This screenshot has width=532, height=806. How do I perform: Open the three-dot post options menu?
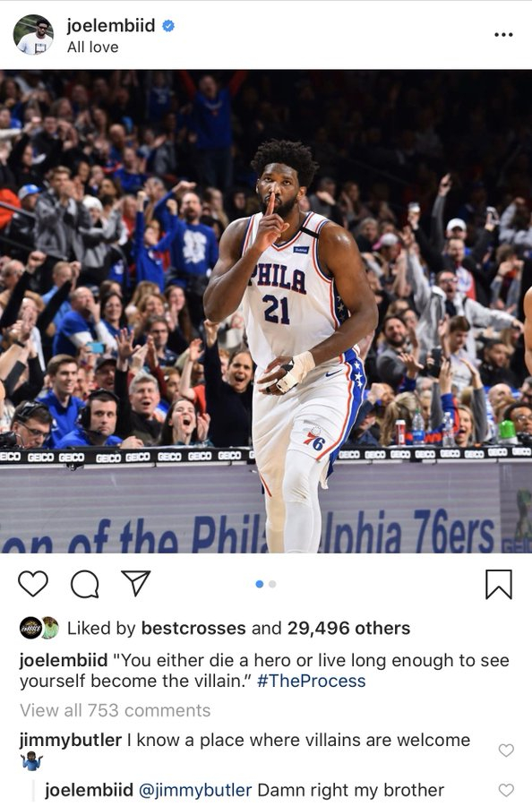[503, 34]
